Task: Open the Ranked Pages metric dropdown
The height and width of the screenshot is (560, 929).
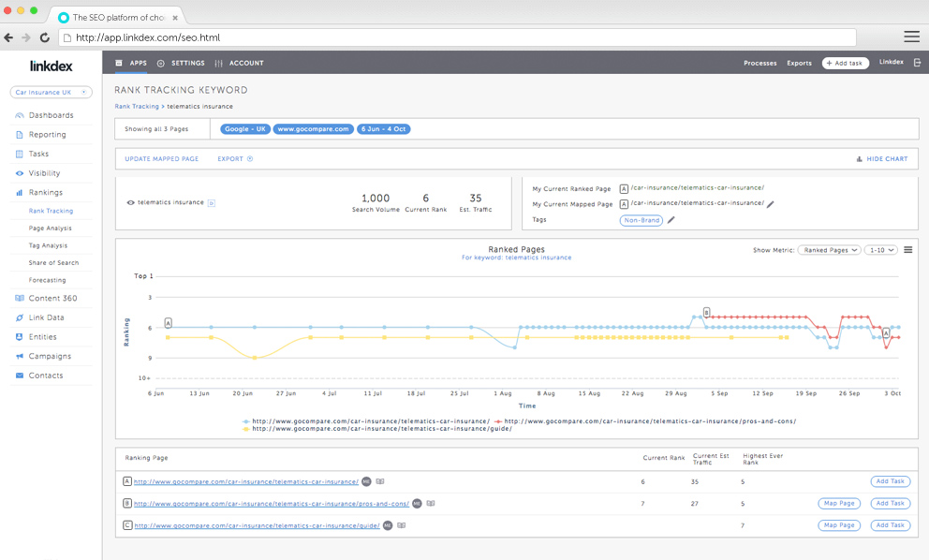Action: [829, 250]
